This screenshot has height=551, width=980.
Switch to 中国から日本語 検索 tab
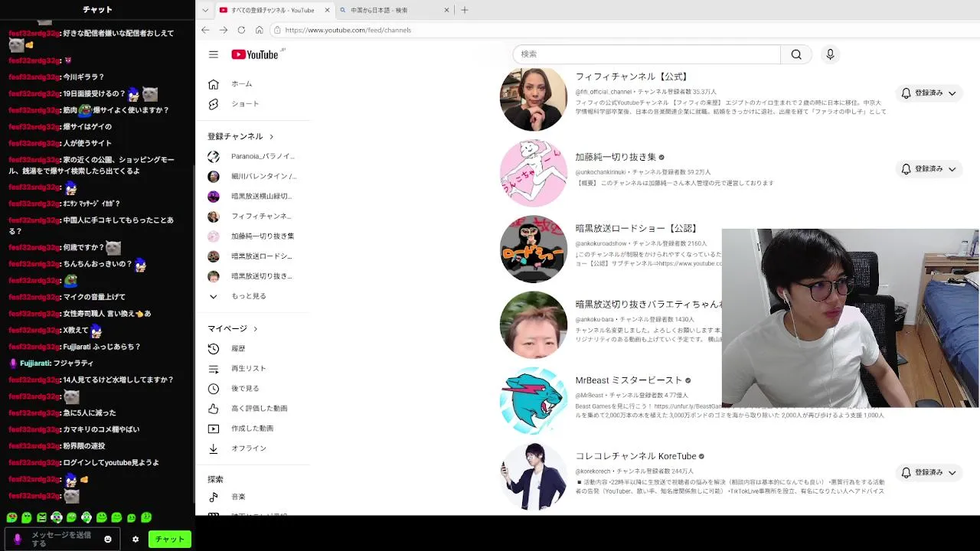coord(395,10)
